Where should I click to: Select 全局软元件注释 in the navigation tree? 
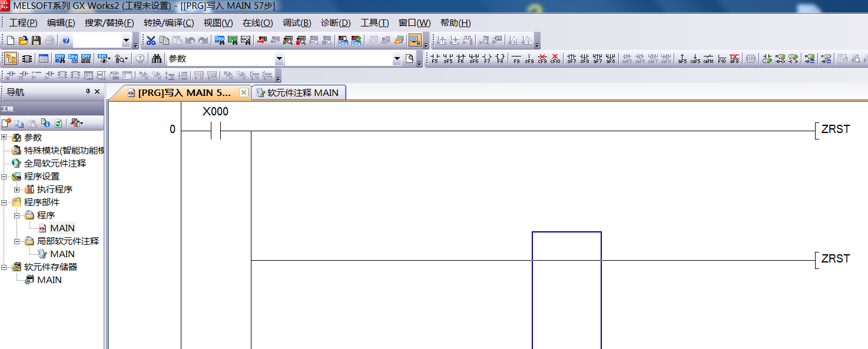pos(55,163)
